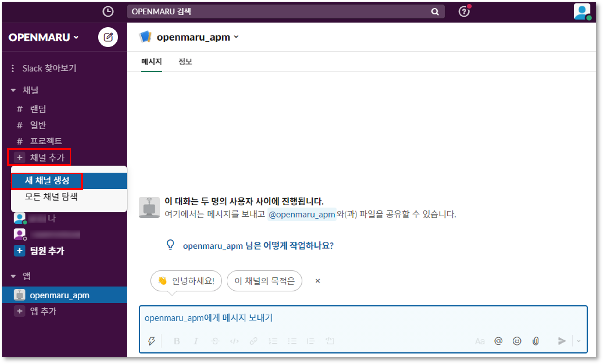
Task: Click the compose new message icon
Action: (x=108, y=37)
